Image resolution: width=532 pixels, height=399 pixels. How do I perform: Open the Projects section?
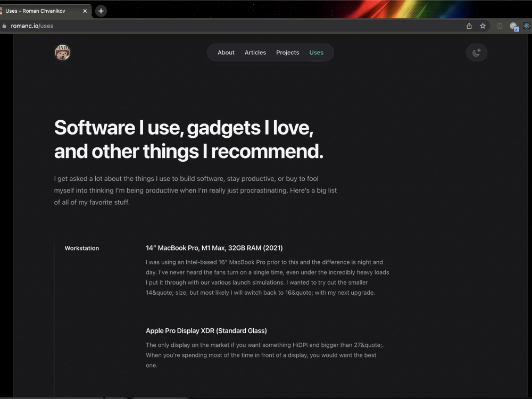(287, 53)
